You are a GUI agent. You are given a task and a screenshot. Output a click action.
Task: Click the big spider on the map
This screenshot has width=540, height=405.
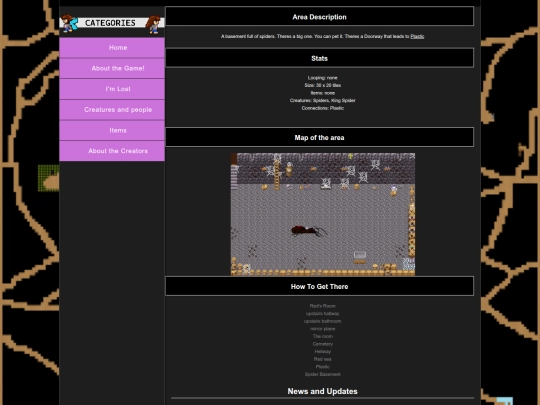(308, 231)
